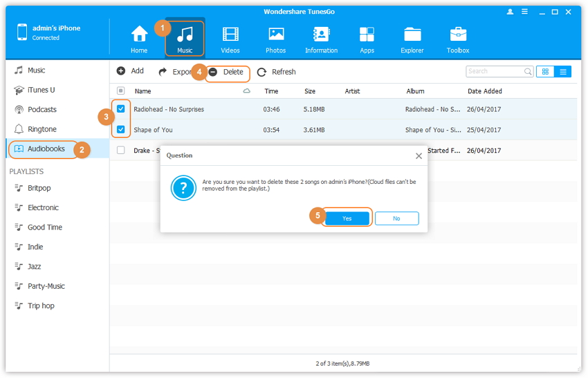Toggle the select-all header checkbox
This screenshot has width=588, height=378.
(x=121, y=91)
